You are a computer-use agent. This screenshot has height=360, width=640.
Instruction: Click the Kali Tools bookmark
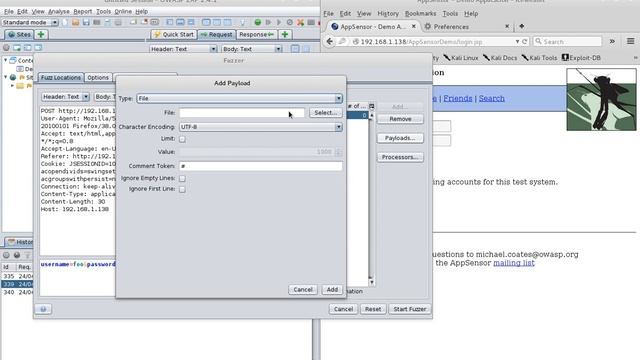click(x=539, y=58)
